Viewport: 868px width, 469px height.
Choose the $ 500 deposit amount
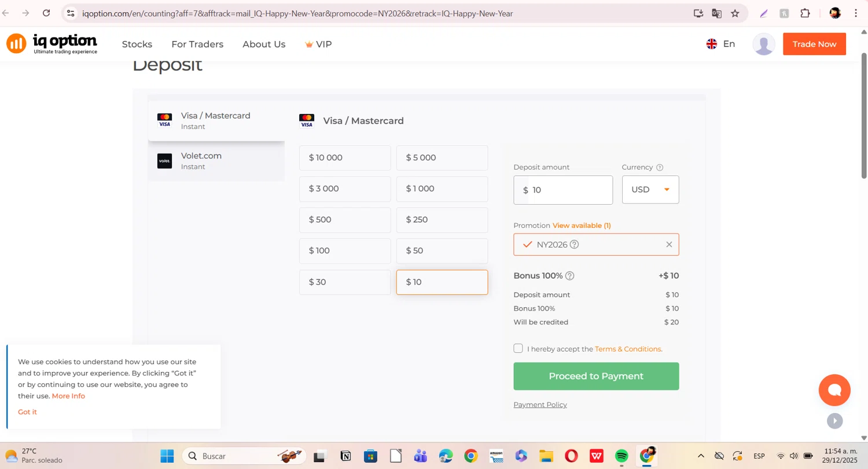[345, 220]
